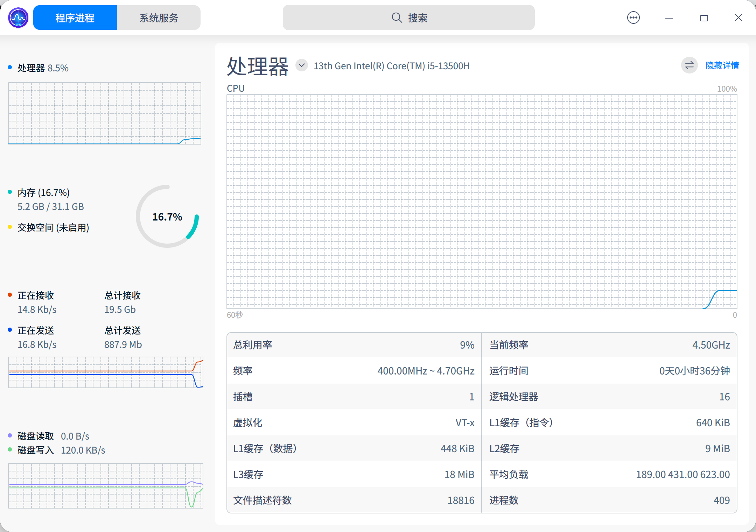This screenshot has height=532, width=756.
Task: Click the green 磁盘写入 status dot
Action: [10, 450]
